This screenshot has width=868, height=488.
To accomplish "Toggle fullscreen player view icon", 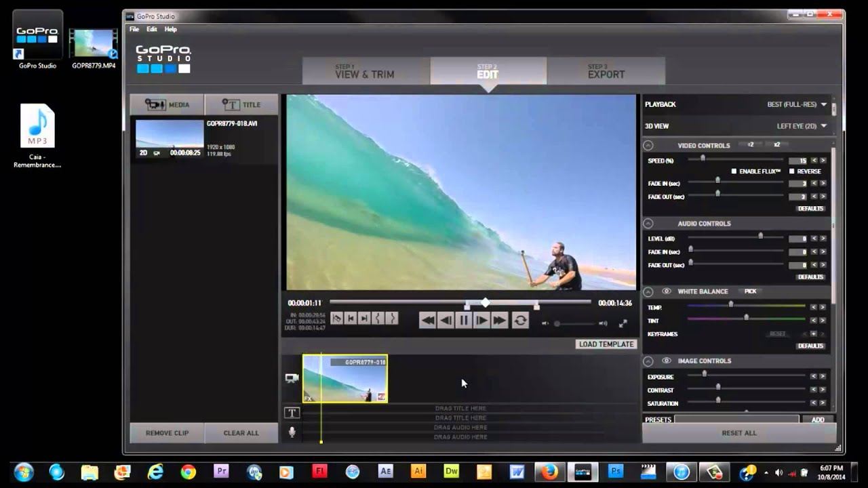I will tap(623, 323).
